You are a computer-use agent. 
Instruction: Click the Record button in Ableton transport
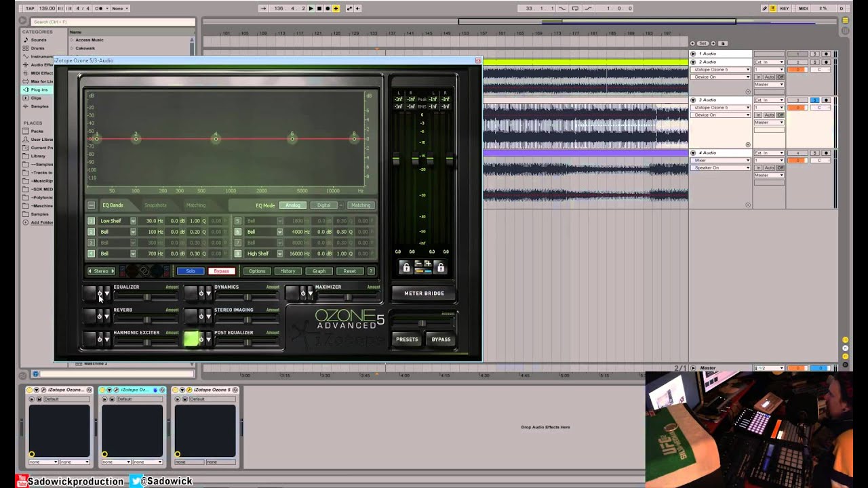point(328,8)
